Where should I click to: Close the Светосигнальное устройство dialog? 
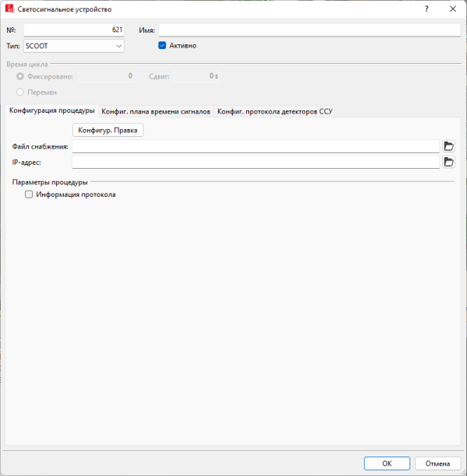[x=452, y=9]
